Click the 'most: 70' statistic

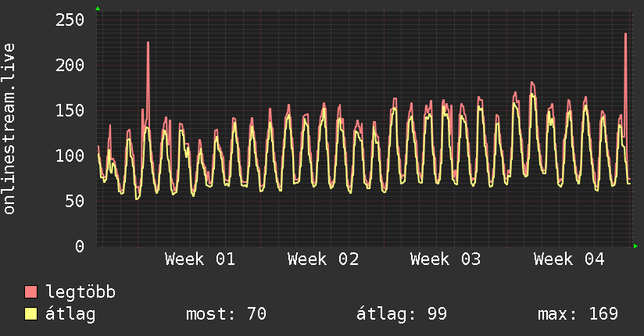pos(226,314)
